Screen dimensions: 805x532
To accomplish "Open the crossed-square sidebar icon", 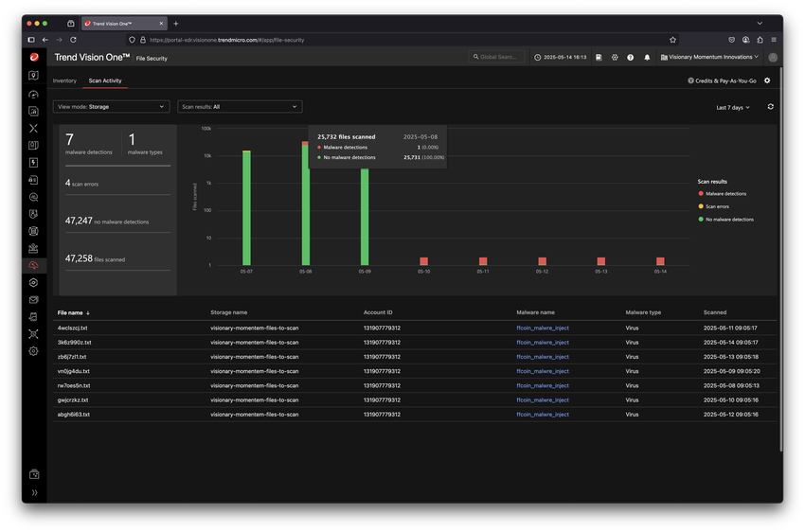I will 34,334.
